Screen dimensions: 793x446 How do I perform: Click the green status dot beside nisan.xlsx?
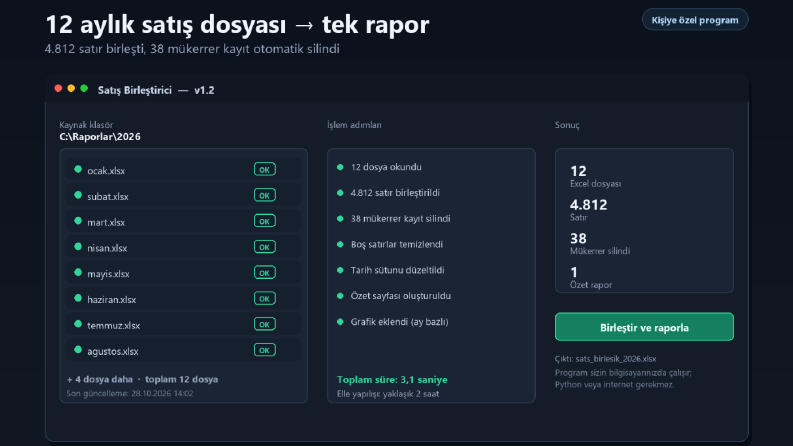pos(78,247)
